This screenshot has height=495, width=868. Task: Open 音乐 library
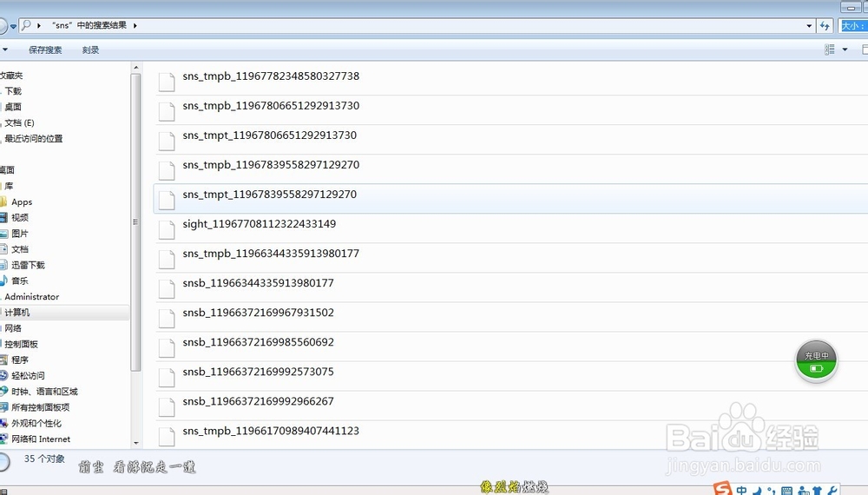pyautogui.click(x=20, y=280)
